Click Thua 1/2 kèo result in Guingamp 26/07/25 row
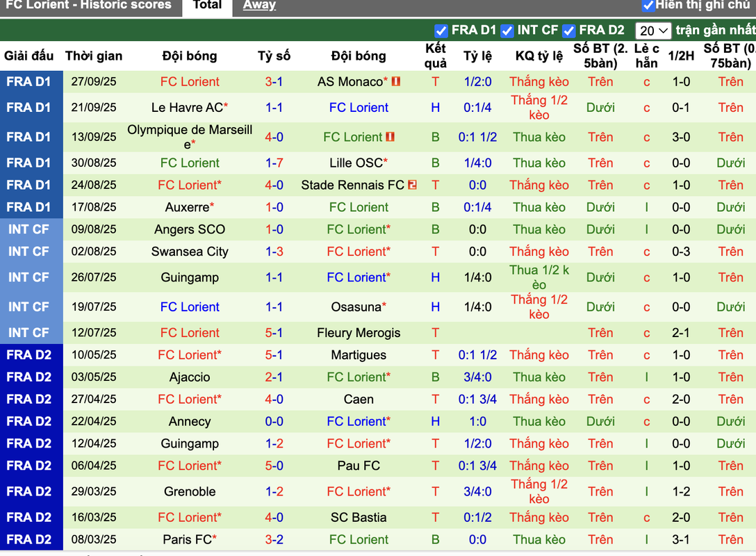The image size is (756, 556). 539,277
